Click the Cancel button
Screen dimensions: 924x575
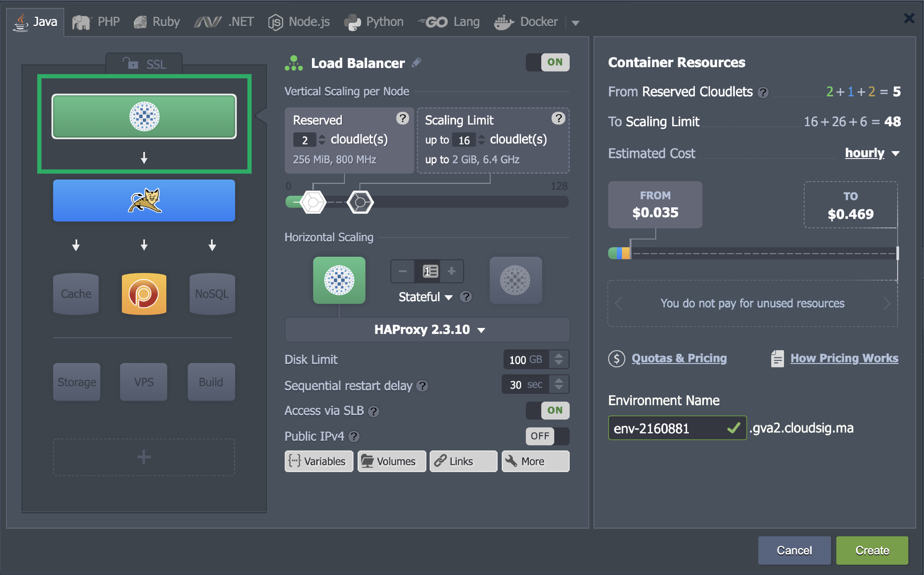tap(794, 550)
